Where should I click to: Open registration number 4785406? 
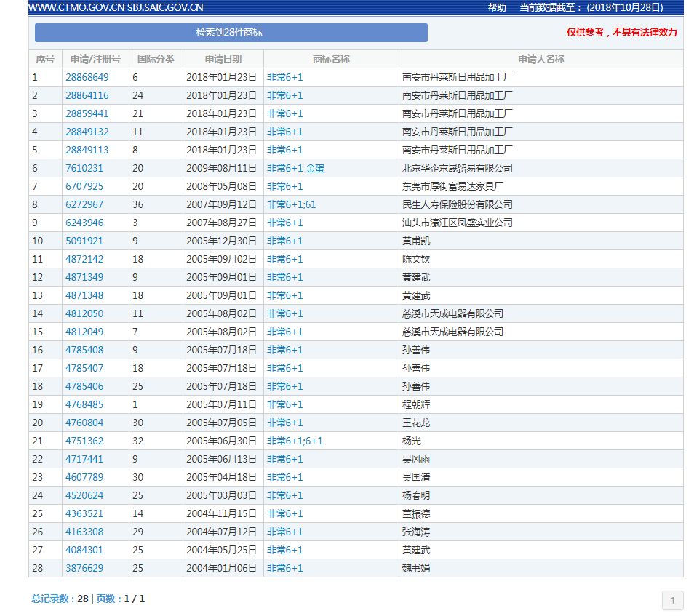point(84,386)
